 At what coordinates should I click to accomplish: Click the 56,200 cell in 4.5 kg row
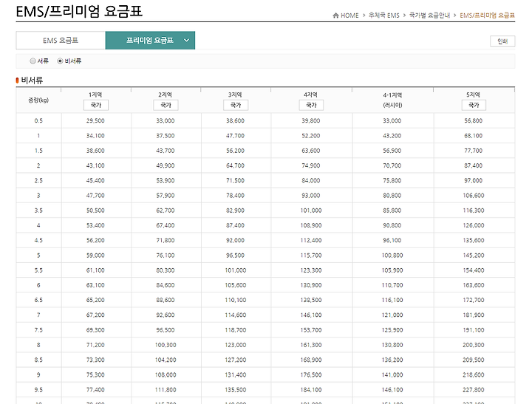(x=95, y=240)
